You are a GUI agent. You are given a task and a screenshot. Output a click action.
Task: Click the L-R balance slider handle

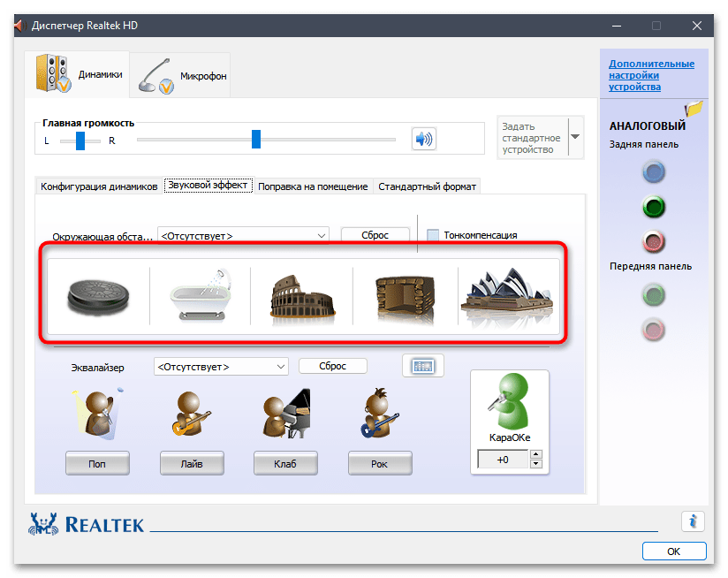[x=80, y=141]
